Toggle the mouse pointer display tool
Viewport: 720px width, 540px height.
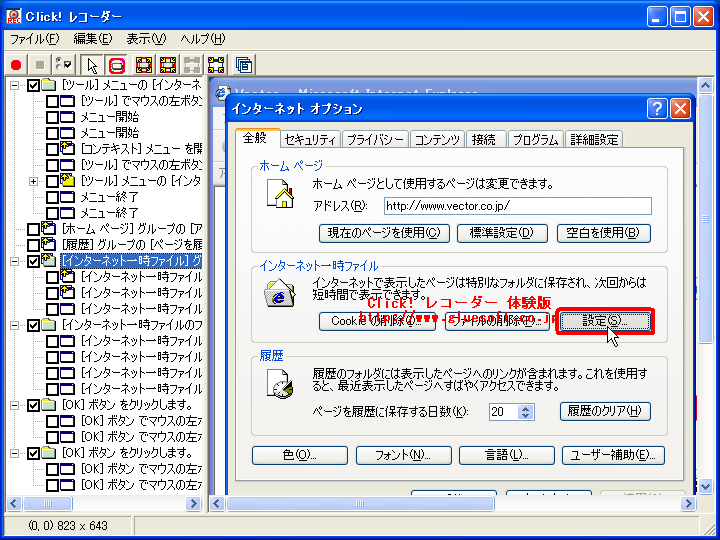pos(92,65)
